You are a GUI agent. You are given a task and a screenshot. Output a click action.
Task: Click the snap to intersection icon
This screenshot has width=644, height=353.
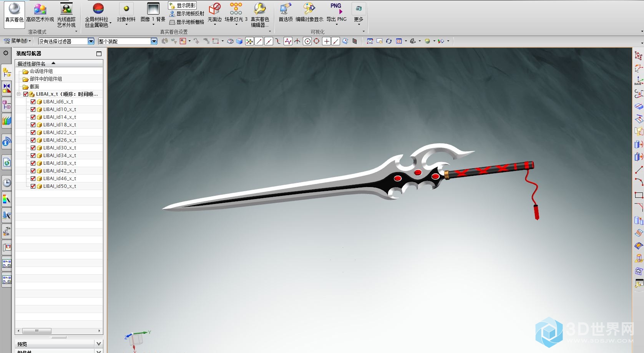pyautogui.click(x=297, y=41)
